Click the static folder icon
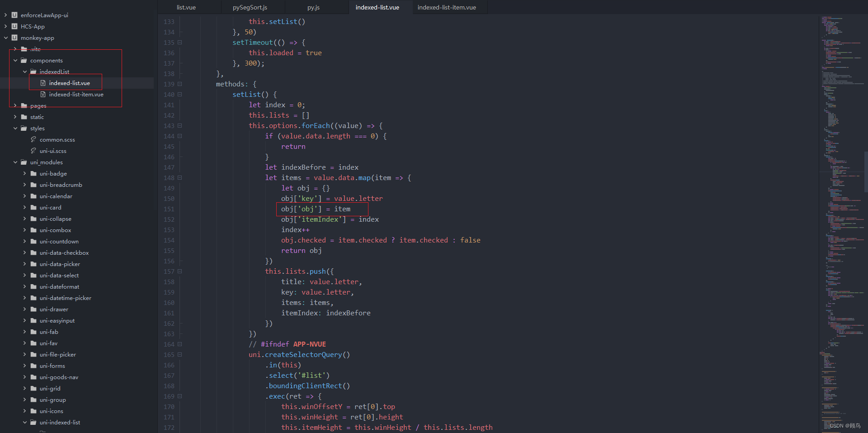The image size is (868, 433). [x=24, y=117]
